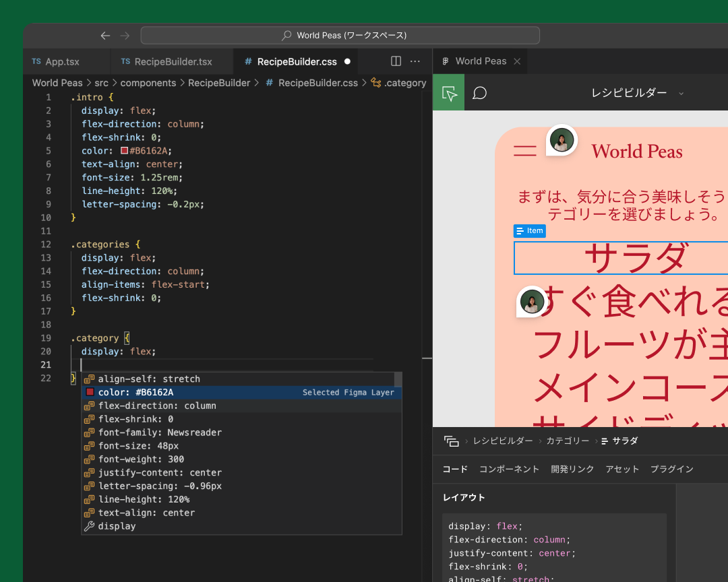The height and width of the screenshot is (582, 728).
Task: Open comment mode in the Figma preview
Action: (x=479, y=92)
